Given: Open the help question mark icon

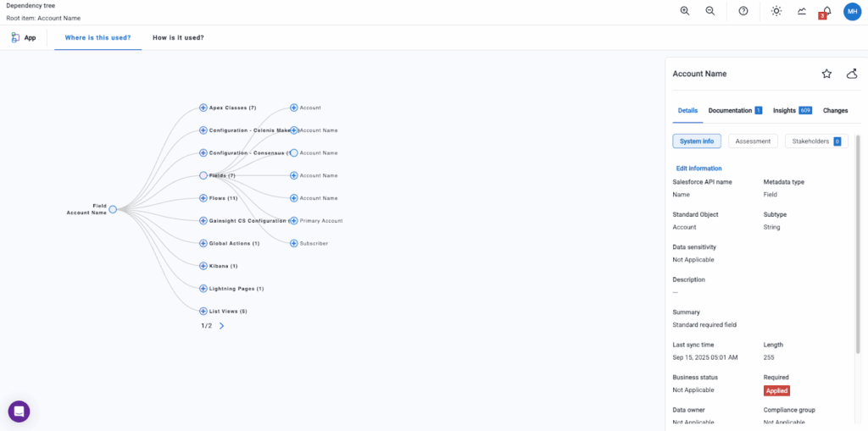Looking at the screenshot, I should point(743,11).
